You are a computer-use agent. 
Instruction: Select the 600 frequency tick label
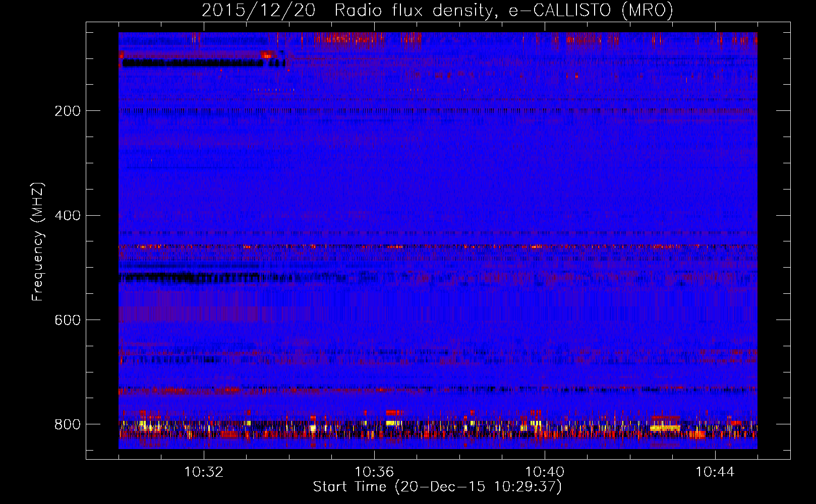click(x=68, y=321)
